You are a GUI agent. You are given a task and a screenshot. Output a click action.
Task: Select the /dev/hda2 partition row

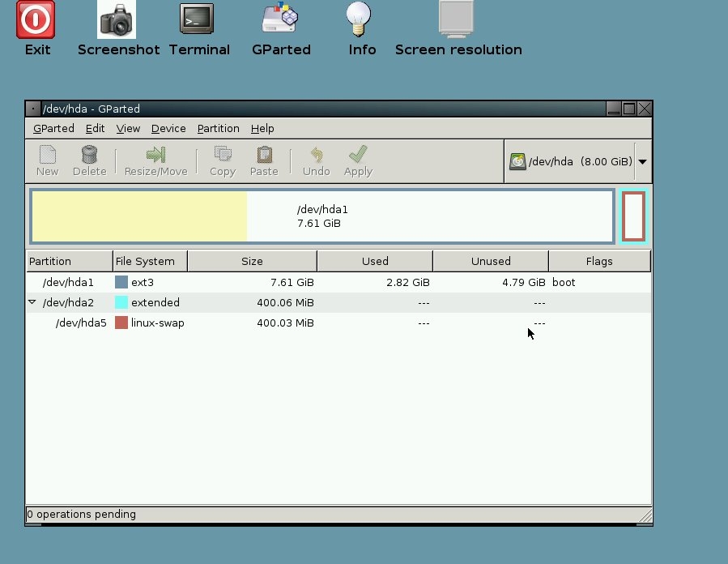[338, 302]
